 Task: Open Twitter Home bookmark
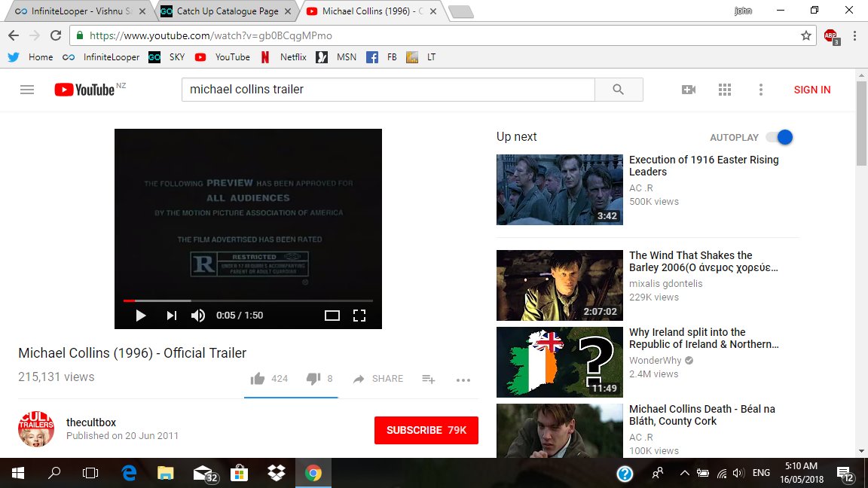[x=30, y=57]
